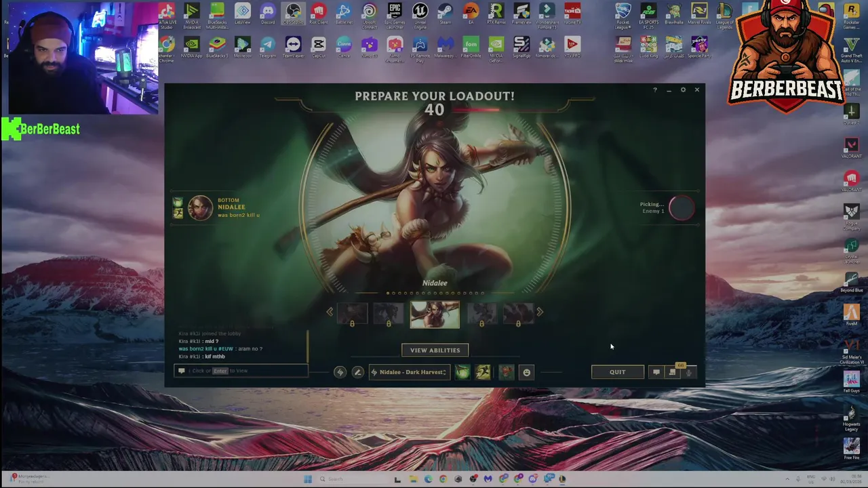The height and width of the screenshot is (488, 868).
Task: Toggle the voice microphone icon
Action: [x=688, y=372]
